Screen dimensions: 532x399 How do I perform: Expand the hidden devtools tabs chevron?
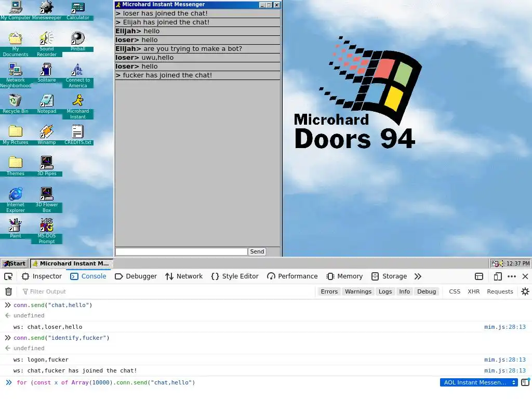tap(418, 276)
